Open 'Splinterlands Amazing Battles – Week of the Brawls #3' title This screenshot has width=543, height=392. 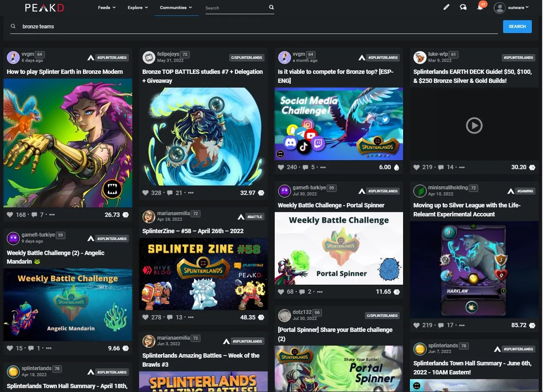click(201, 360)
